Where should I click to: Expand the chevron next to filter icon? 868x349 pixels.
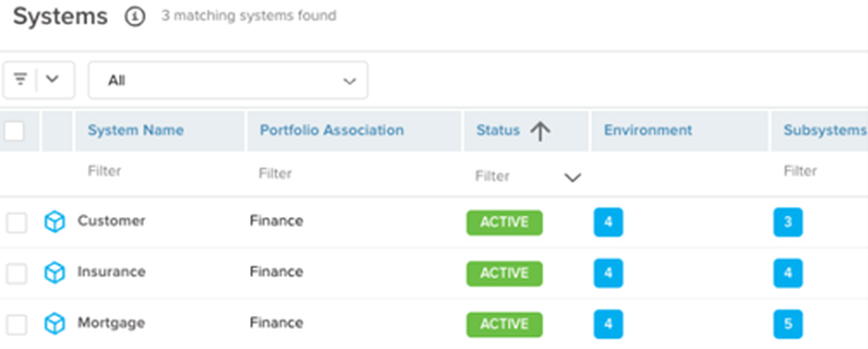coord(52,79)
